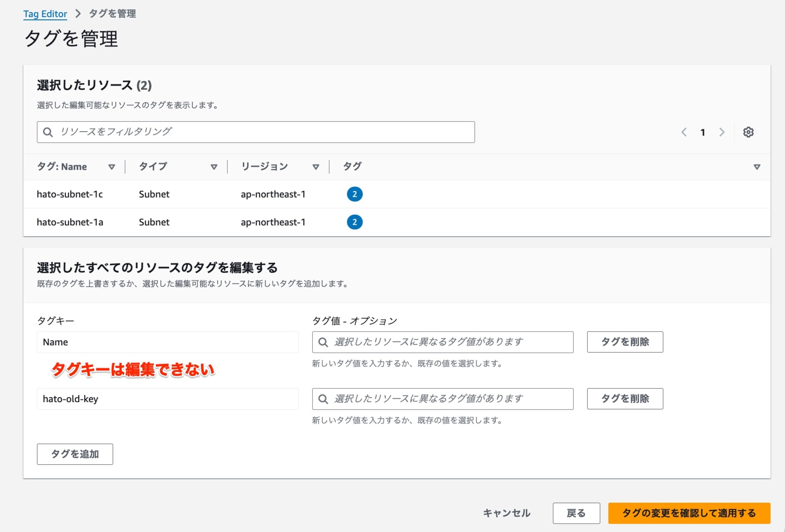
Task: Click the breadcrumb chevron after Tag Editor
Action: pos(78,14)
